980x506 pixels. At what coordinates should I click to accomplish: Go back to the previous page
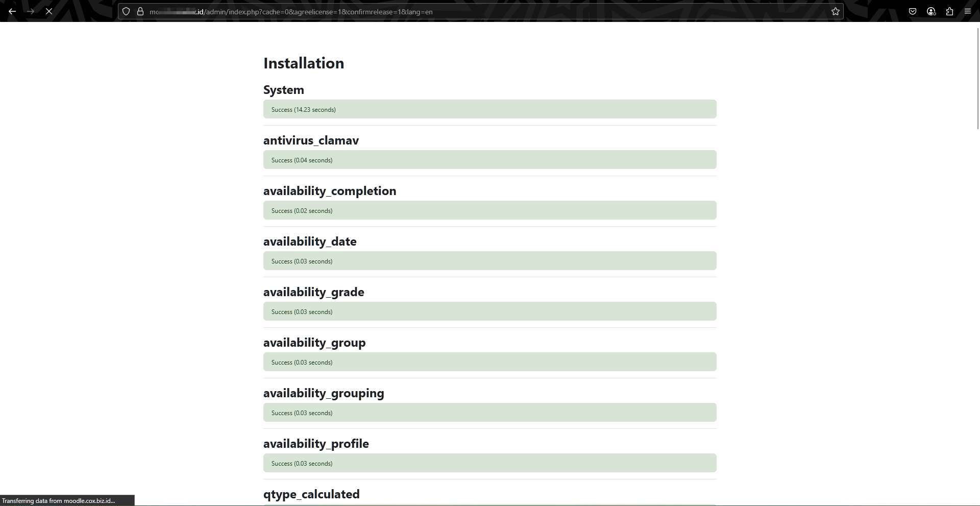[12, 11]
